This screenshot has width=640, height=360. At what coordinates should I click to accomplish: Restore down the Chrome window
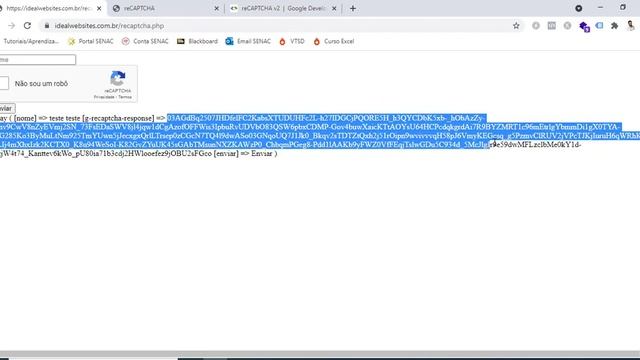point(622,8)
